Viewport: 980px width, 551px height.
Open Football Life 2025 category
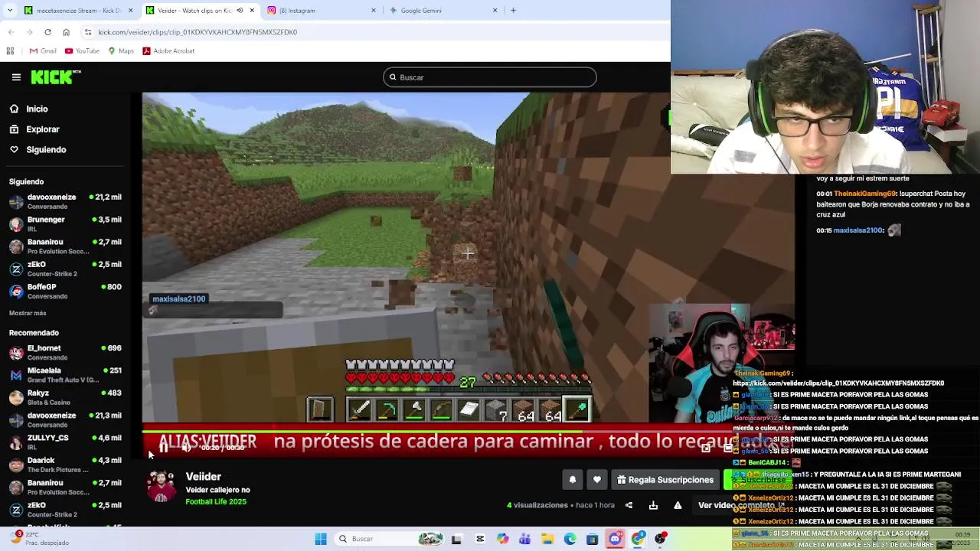(216, 501)
